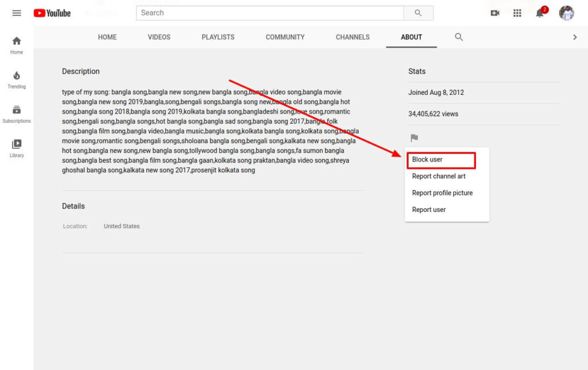Select Home in the sidebar
Screen dimensions: 588x370
pyautogui.click(x=16, y=44)
